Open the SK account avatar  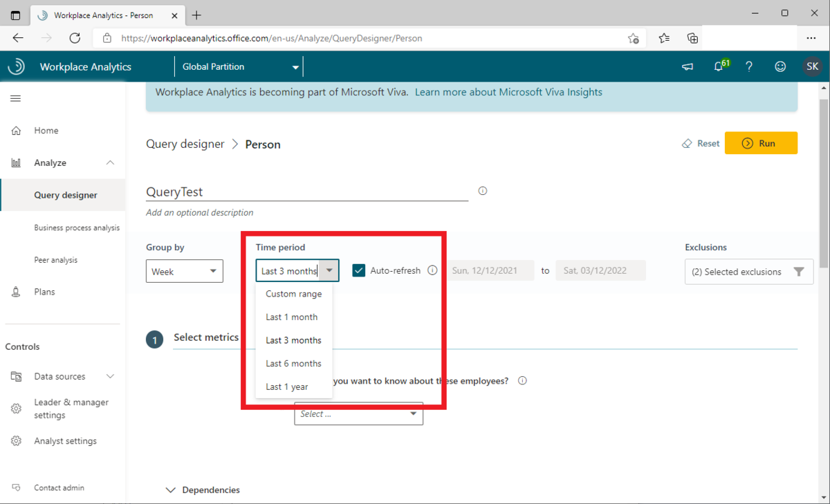[x=812, y=67]
